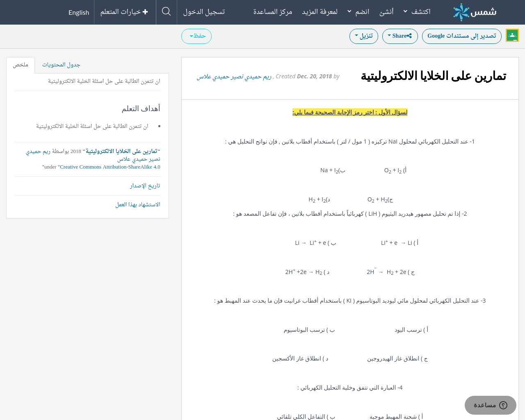Click the Dec. 20, 2018 creation date
This screenshot has width=525, height=420.
314,76
